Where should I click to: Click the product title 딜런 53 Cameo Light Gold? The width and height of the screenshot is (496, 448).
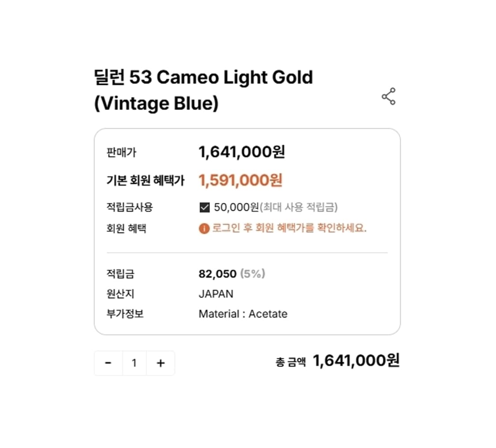click(203, 77)
